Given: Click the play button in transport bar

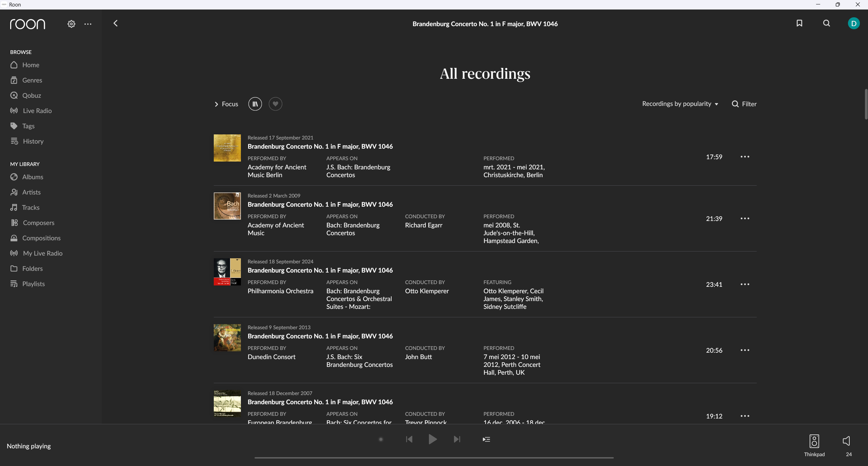Looking at the screenshot, I should 433,439.
